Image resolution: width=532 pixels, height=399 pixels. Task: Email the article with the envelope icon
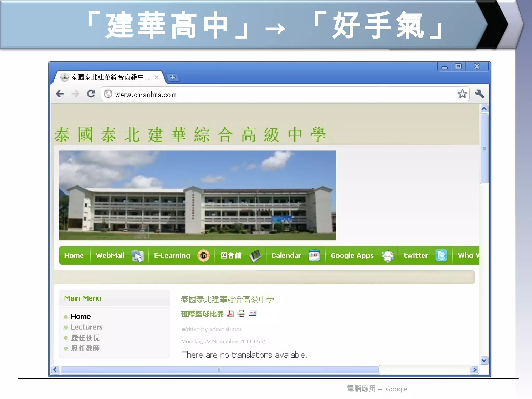pyautogui.click(x=252, y=313)
